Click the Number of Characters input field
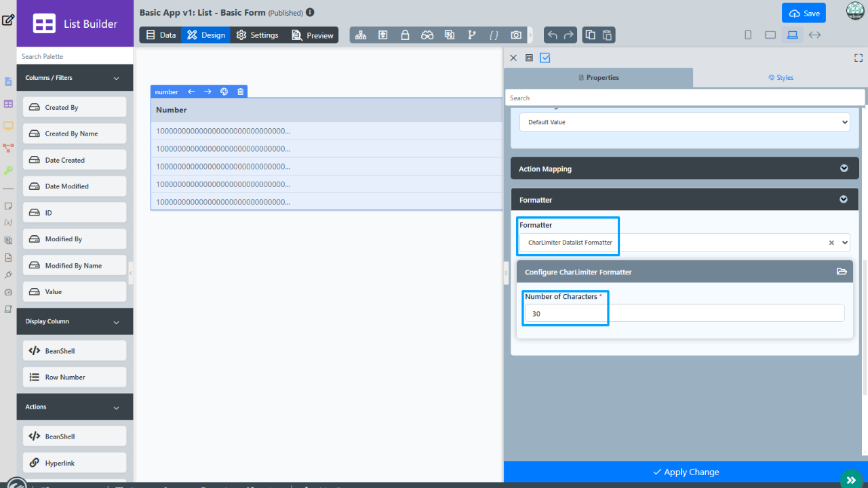The image size is (868, 488). click(684, 313)
